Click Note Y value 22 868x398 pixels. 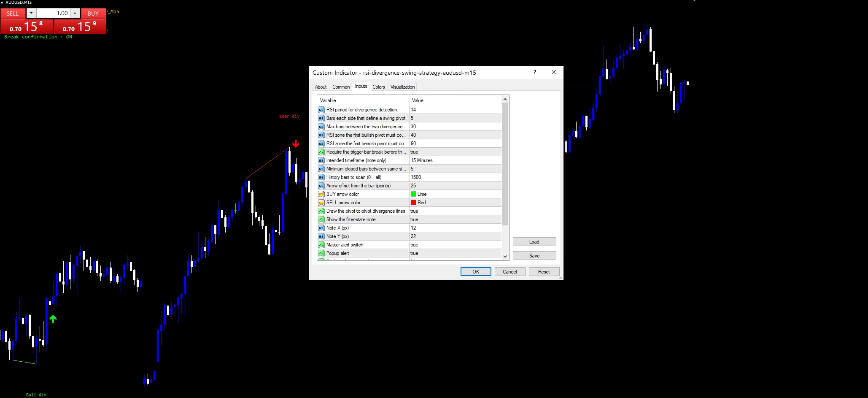click(x=456, y=236)
